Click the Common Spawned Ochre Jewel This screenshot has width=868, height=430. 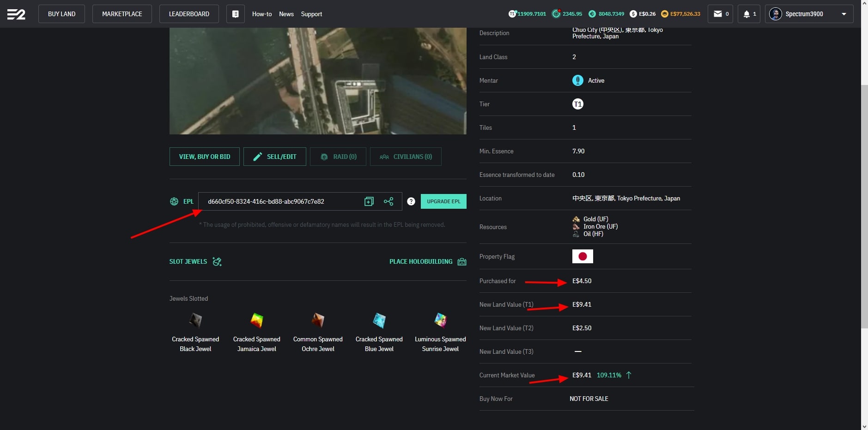[318, 320]
